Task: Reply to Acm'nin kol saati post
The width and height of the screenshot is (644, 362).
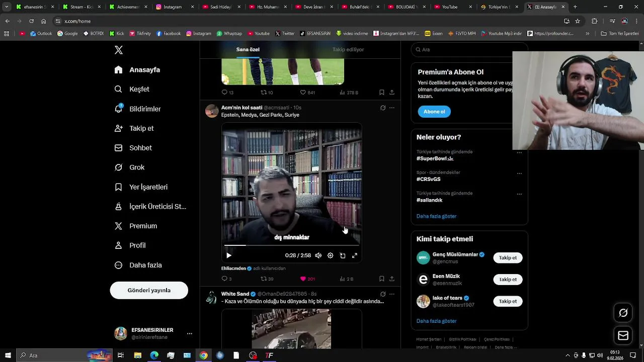Action: (x=226, y=279)
